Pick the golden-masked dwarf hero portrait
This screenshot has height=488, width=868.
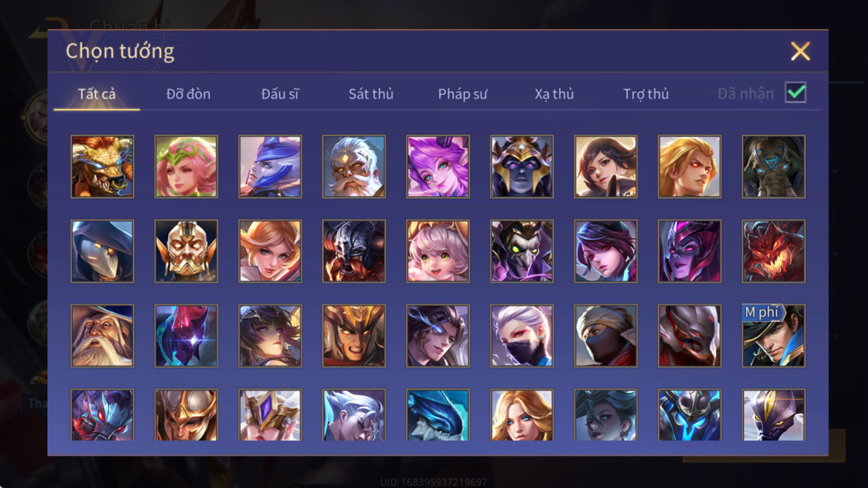[x=186, y=251]
